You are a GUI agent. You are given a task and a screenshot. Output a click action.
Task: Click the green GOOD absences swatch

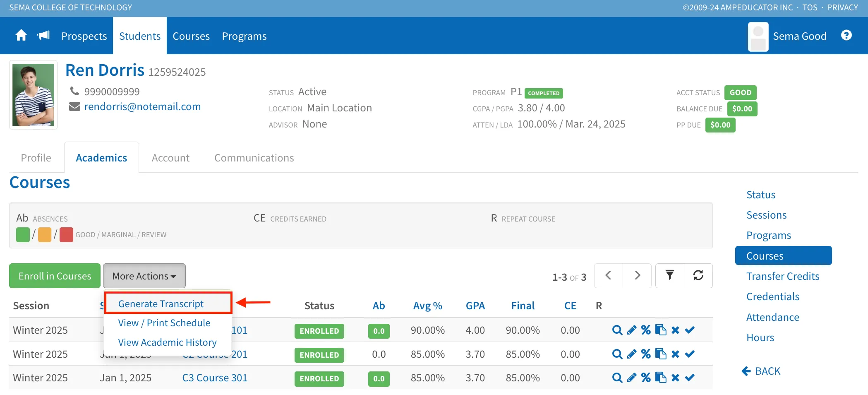(23, 235)
